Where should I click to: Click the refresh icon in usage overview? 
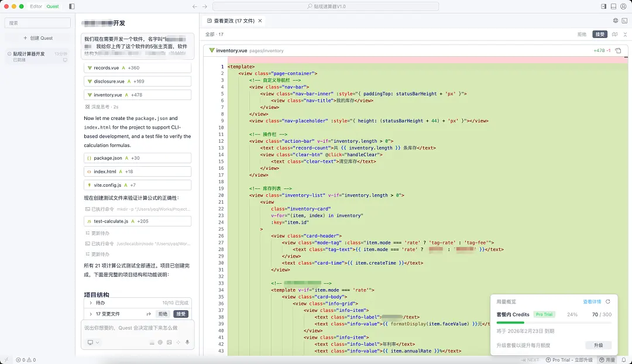[608, 302]
